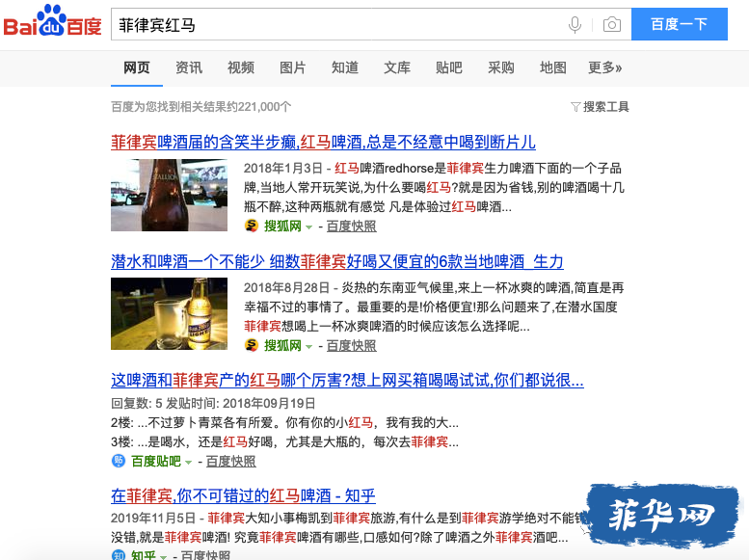Click the 知乎 source link

tap(144, 555)
